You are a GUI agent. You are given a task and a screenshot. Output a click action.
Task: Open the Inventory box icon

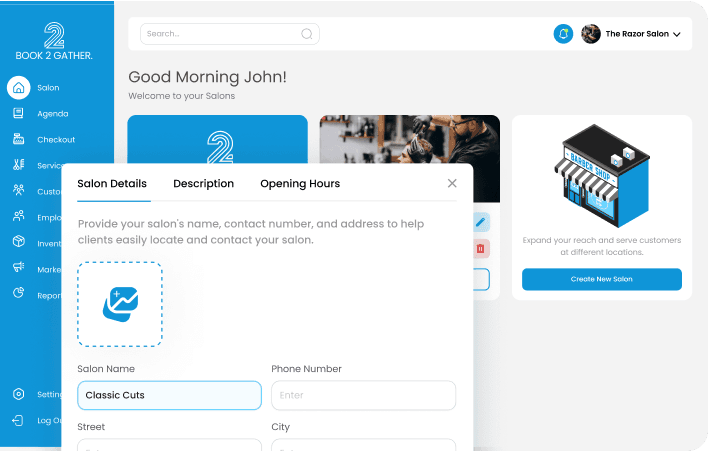(19, 242)
